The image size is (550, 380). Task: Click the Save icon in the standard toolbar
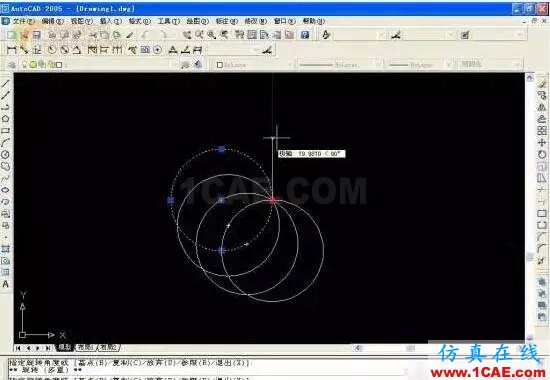click(x=36, y=35)
